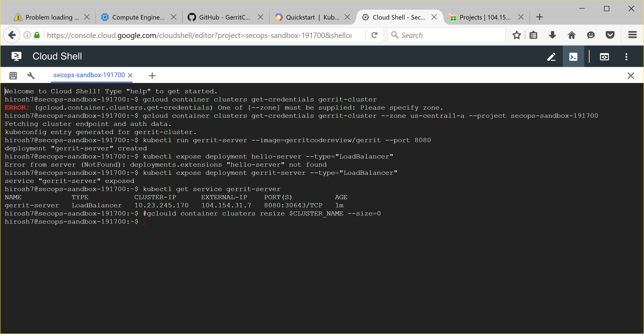Save page to Pocket icon

(610, 35)
